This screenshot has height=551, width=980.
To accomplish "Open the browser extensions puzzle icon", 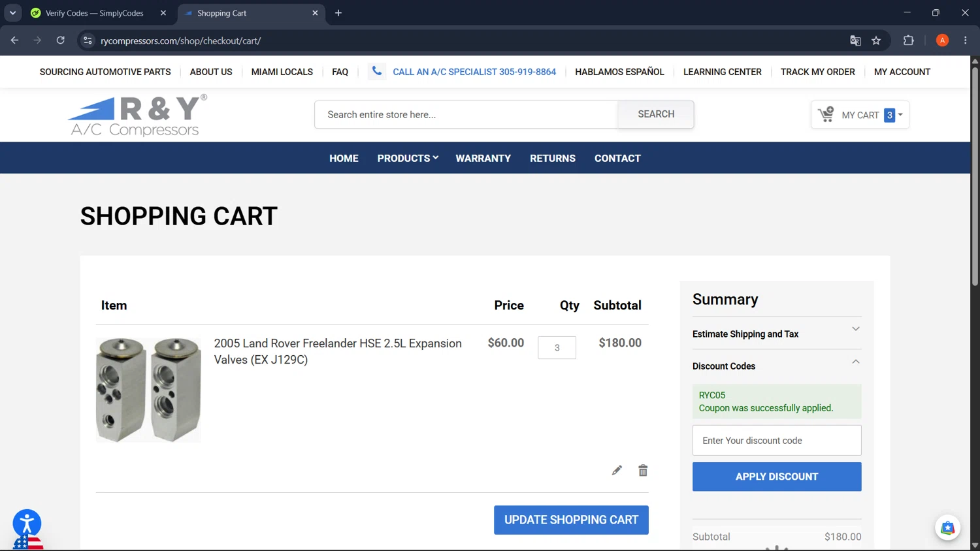I will coord(908,40).
